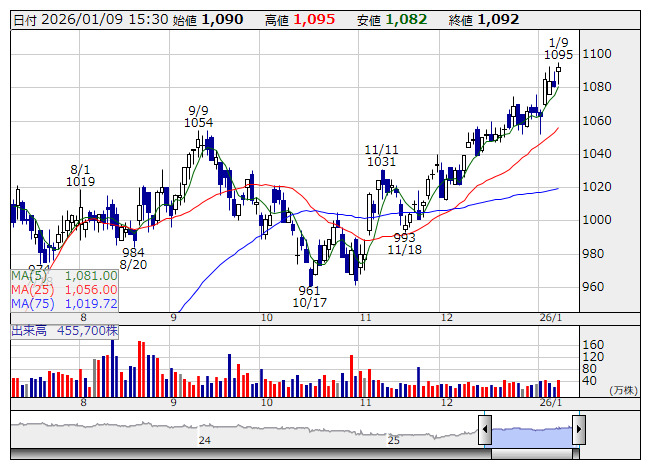Click the right range handle arrow
This screenshot has width=653, height=470.
click(579, 429)
